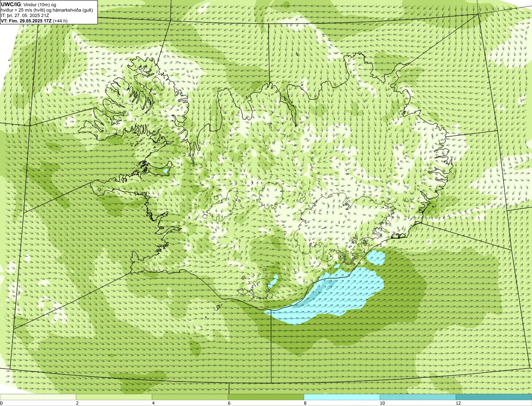This screenshot has width=532, height=406.
Task: Select the light green 2–4 color bar segment
Action: [114, 397]
